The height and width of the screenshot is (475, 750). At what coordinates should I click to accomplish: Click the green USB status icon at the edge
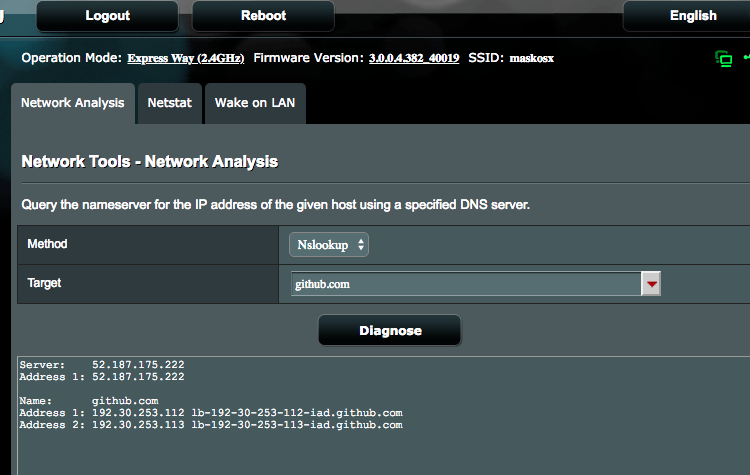click(x=746, y=58)
